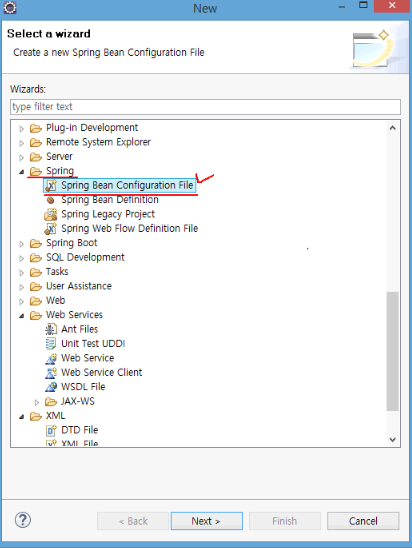Select the WSDL File entry
Image resolution: width=412 pixels, height=548 pixels.
pos(83,387)
